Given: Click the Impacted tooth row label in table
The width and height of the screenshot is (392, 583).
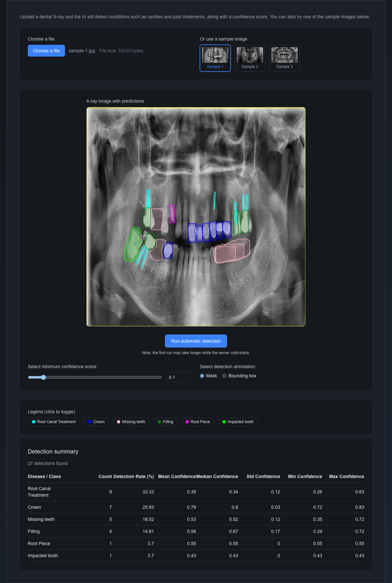Looking at the screenshot, I should pos(43,556).
